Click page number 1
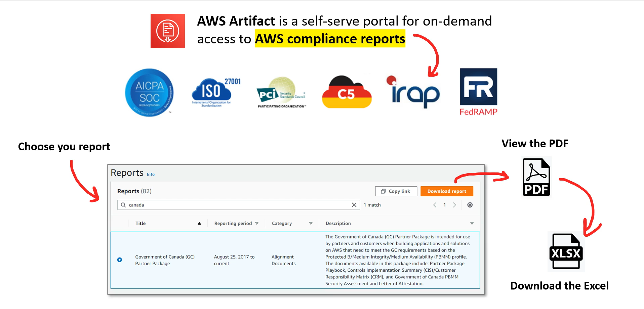 pos(445,205)
